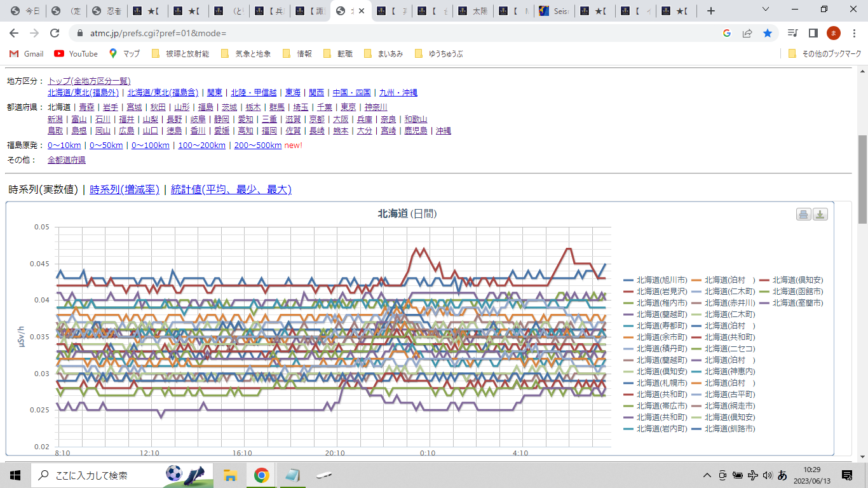Image resolution: width=868 pixels, height=488 pixels.
Task: Switch to the 忍者 browser tab
Action: (x=107, y=11)
